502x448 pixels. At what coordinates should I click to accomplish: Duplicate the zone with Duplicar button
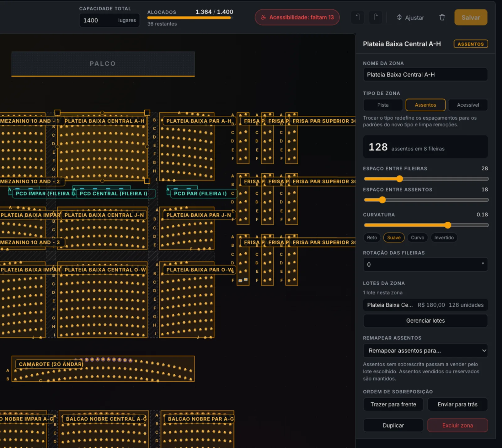(393, 425)
